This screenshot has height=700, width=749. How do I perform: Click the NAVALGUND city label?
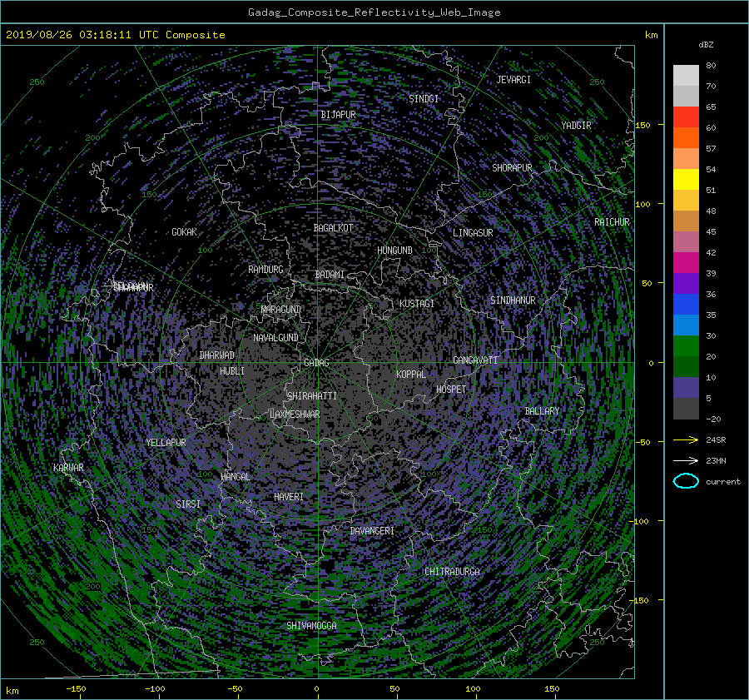(x=275, y=338)
